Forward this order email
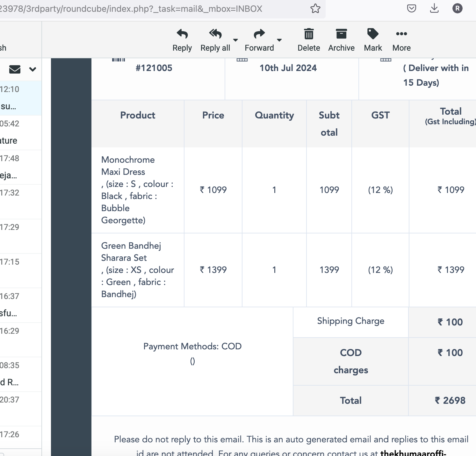Viewport: 476px width, 456px height. tap(259, 34)
